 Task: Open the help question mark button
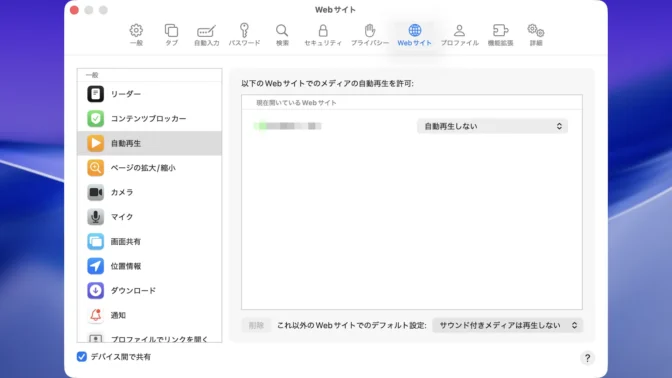[x=588, y=358]
